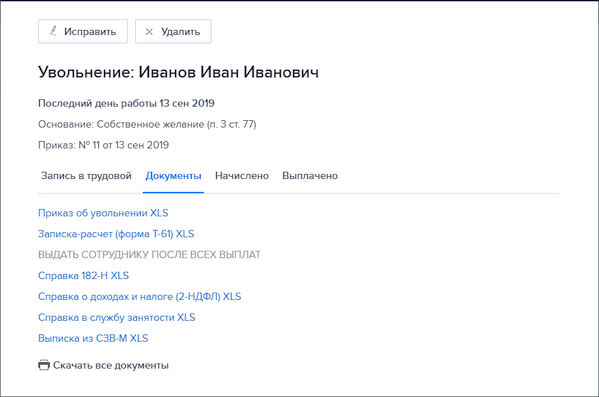Download Записка-расчет (форма Т-61) XLS
Screen dimensions: 599x397
[x=116, y=234]
